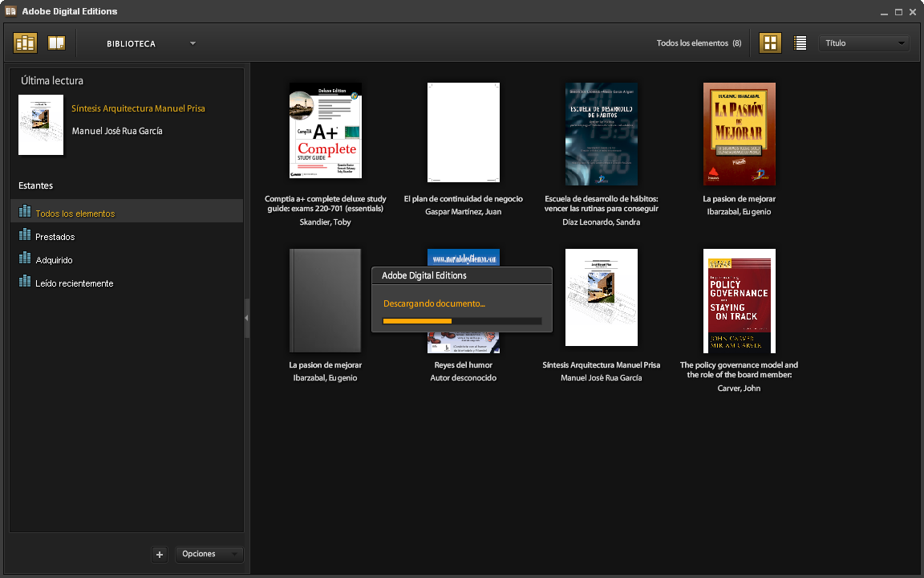This screenshot has width=924, height=578.
Task: Click author Autor desconocido
Action: click(463, 378)
